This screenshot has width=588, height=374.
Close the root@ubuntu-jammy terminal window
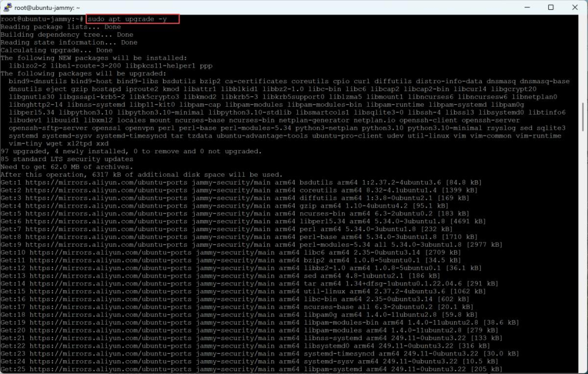[x=574, y=7]
